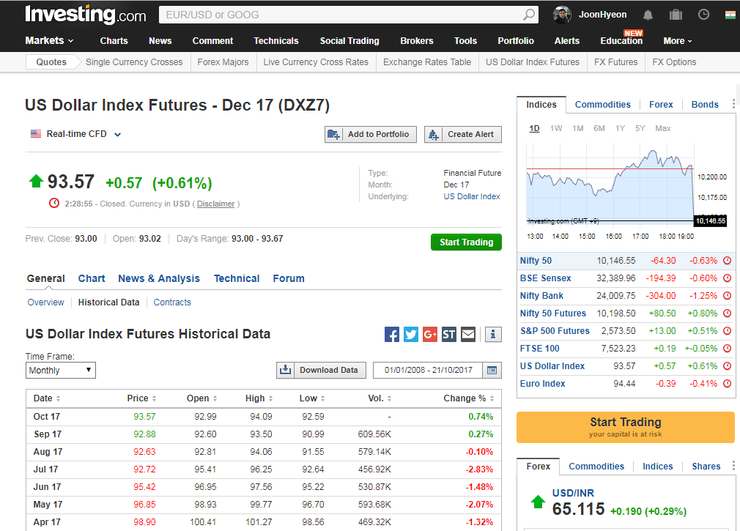Click clock icon on Nifty 50 row
This screenshot has height=531, width=740.
click(727, 261)
